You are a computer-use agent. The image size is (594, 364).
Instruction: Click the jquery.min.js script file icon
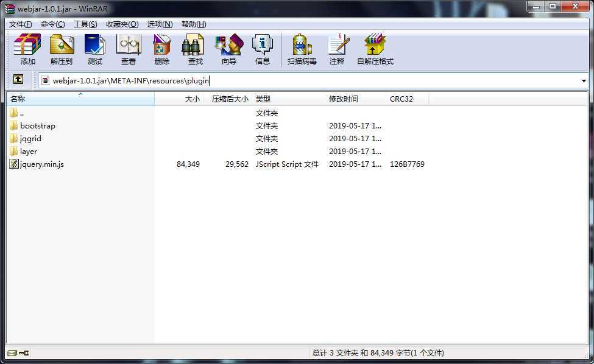click(x=14, y=164)
